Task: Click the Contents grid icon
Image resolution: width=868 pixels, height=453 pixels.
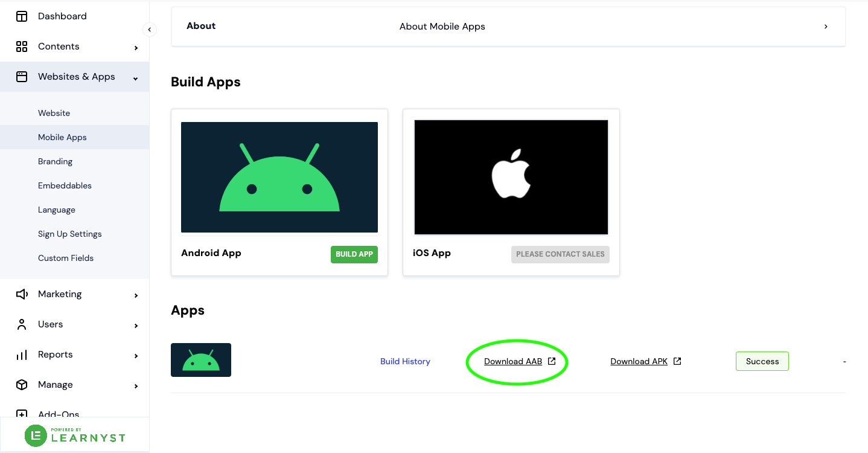Action: 22,47
